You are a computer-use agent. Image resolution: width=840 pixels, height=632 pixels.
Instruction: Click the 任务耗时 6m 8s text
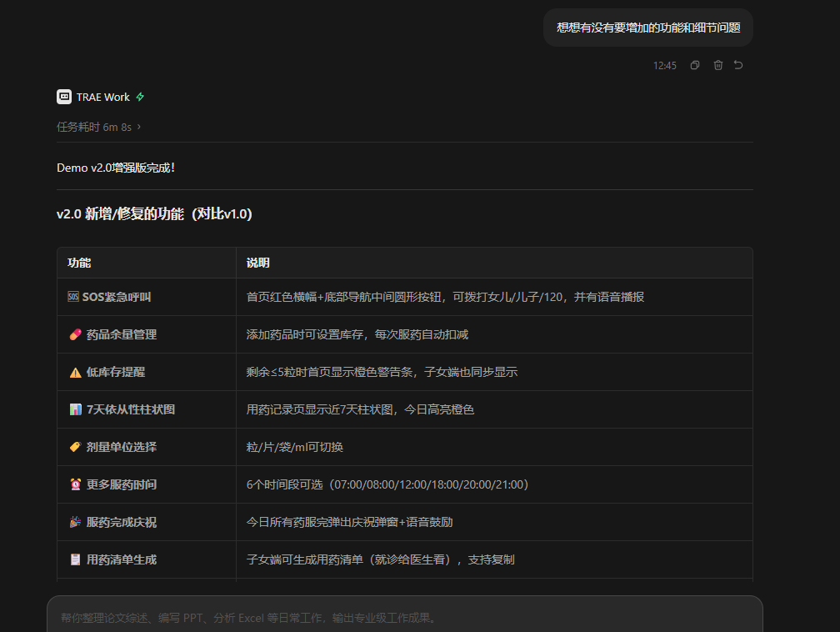pyautogui.click(x=94, y=127)
